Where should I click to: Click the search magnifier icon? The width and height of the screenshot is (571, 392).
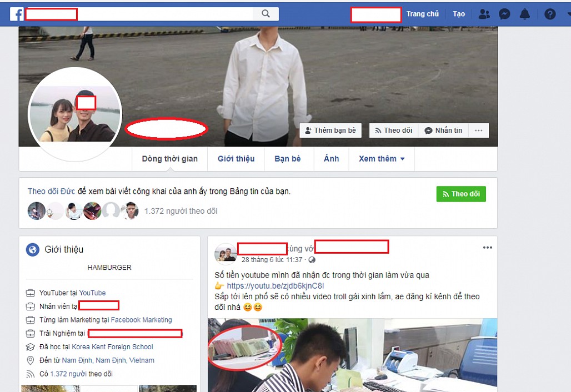point(266,14)
